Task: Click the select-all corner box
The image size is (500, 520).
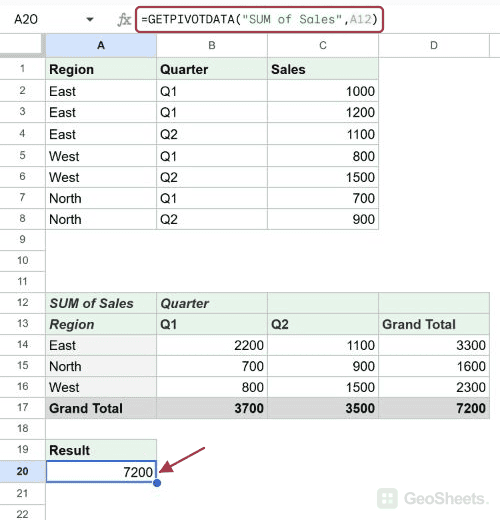Action: [x=22, y=45]
